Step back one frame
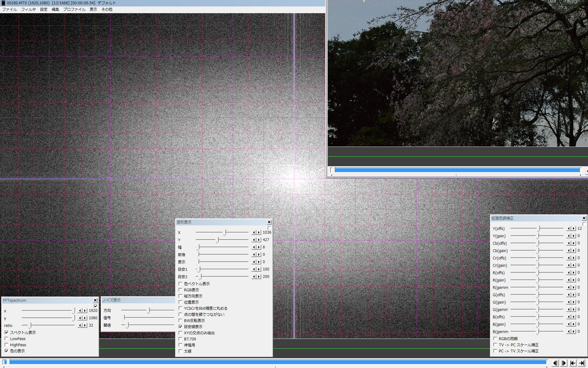588x368 pixels. point(555,363)
